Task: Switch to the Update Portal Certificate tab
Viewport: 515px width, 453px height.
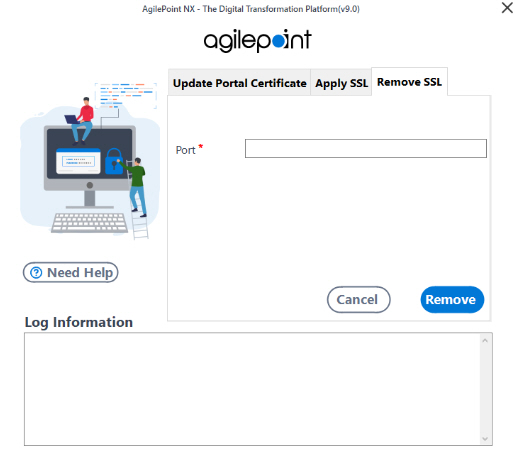Action: pos(239,83)
